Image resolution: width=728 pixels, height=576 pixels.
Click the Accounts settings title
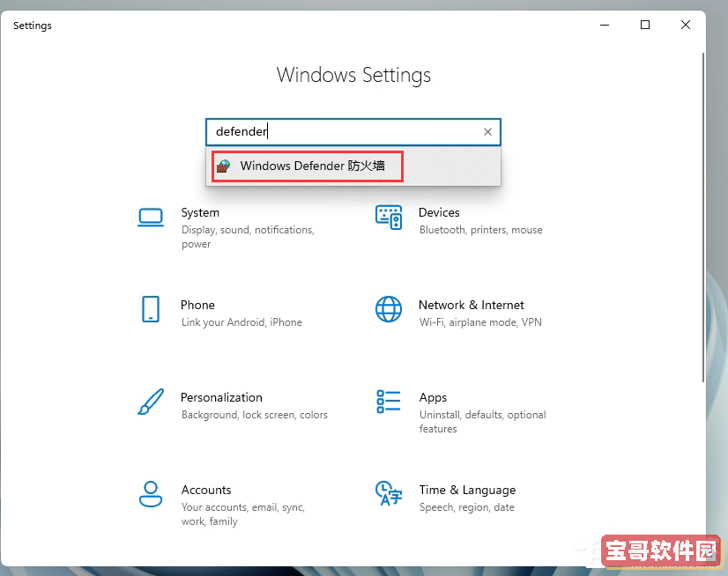point(206,490)
